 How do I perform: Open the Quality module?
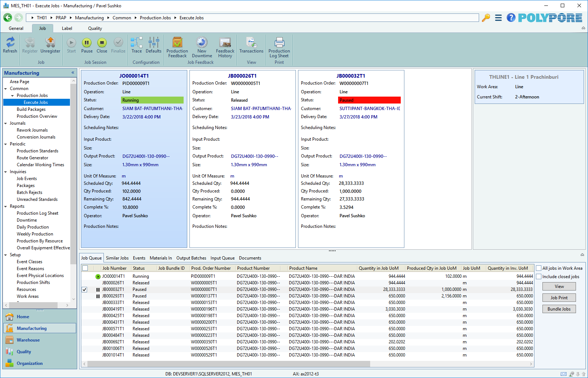[40, 352]
